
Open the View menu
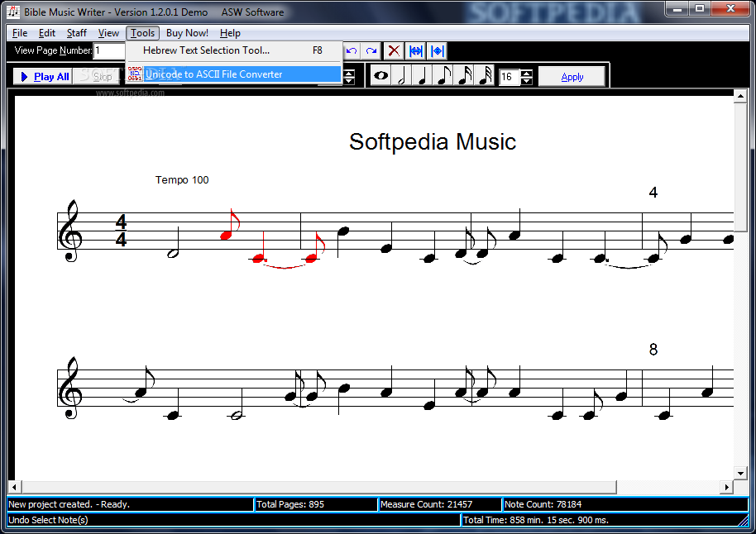[108, 33]
